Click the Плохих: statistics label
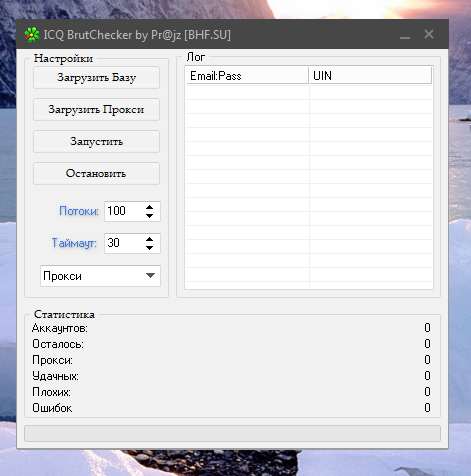This screenshot has width=471, height=476. tap(51, 392)
